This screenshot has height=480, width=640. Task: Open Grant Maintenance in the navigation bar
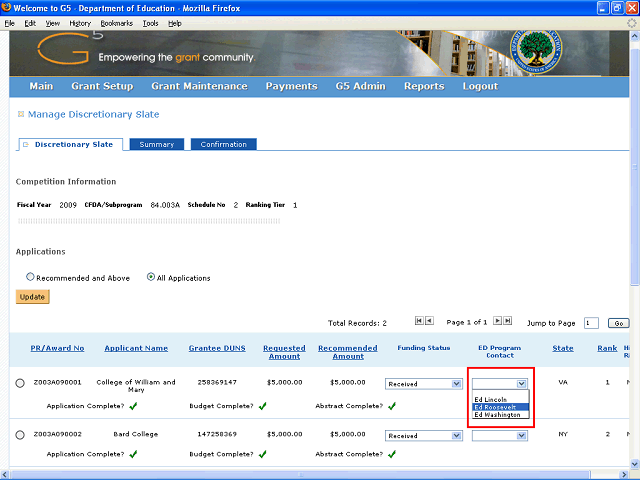199,86
